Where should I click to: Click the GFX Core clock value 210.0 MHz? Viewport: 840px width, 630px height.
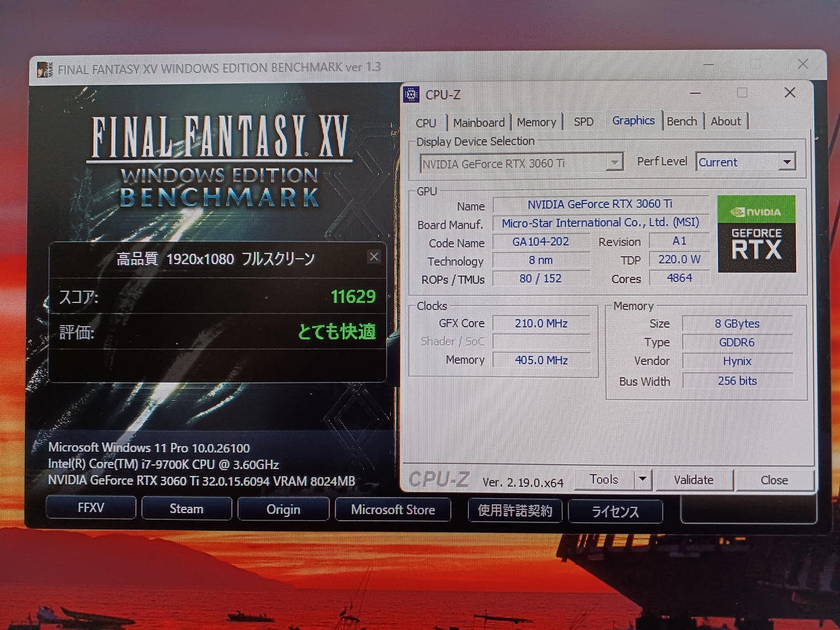coord(541,324)
